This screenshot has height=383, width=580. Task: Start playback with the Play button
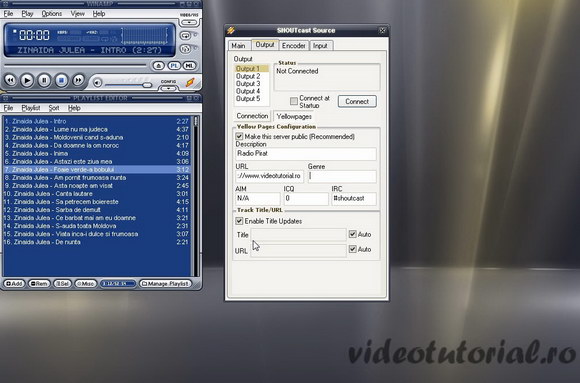[27, 80]
